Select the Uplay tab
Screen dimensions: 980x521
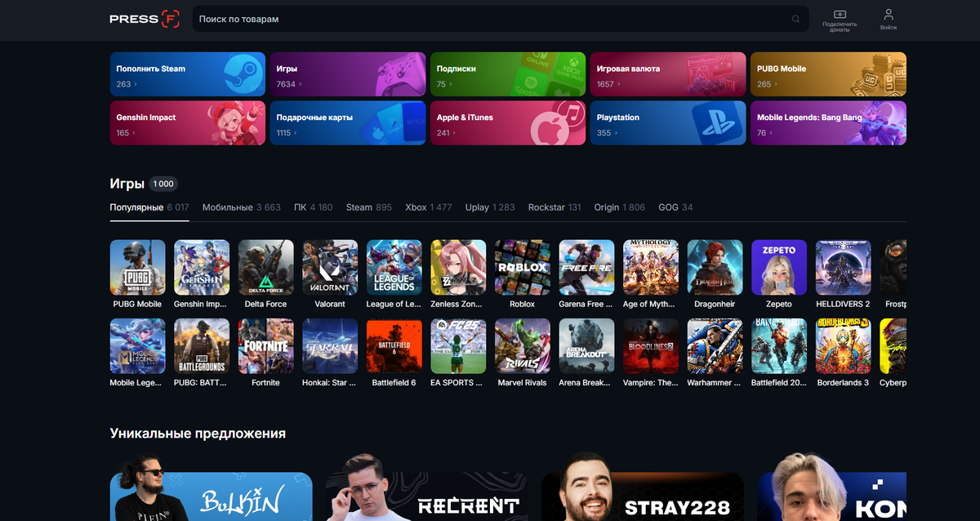tap(490, 207)
